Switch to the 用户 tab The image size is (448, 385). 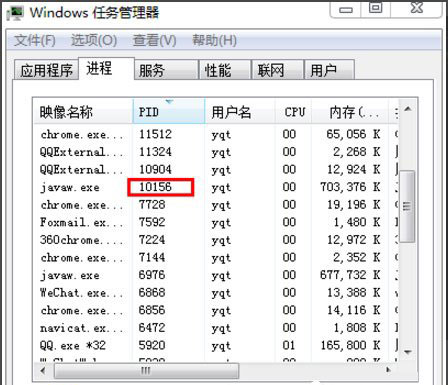(329, 70)
